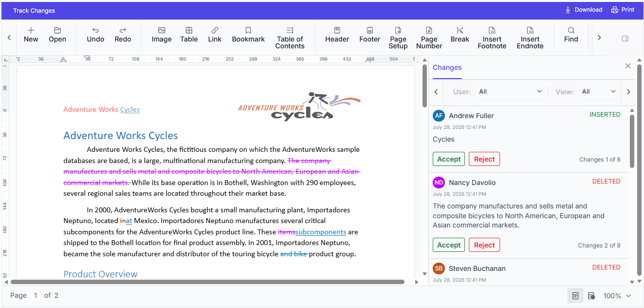
Task: Accept Nancy Davolio's deletion
Action: [x=449, y=245]
